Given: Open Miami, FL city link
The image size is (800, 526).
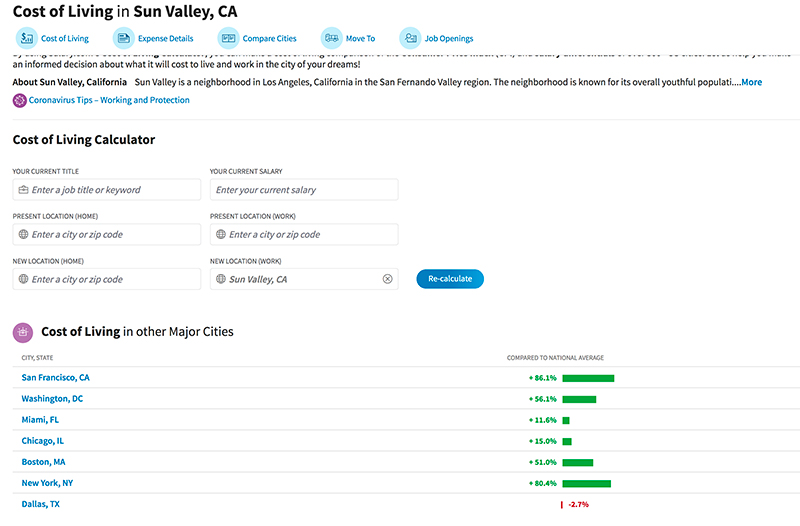Looking at the screenshot, I should click(40, 420).
